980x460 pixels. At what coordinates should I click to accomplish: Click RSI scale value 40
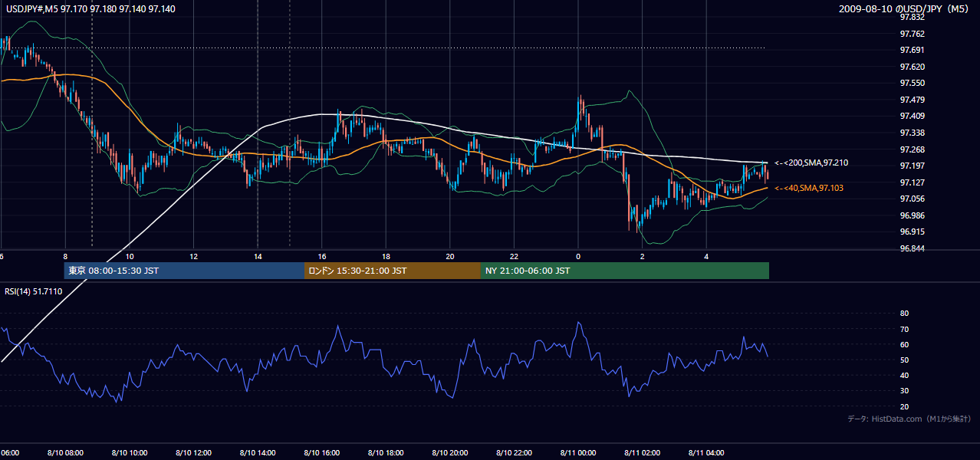point(905,375)
